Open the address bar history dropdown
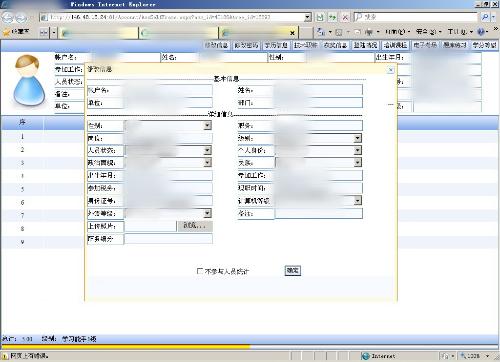The width and height of the screenshot is (500, 362). (308, 17)
